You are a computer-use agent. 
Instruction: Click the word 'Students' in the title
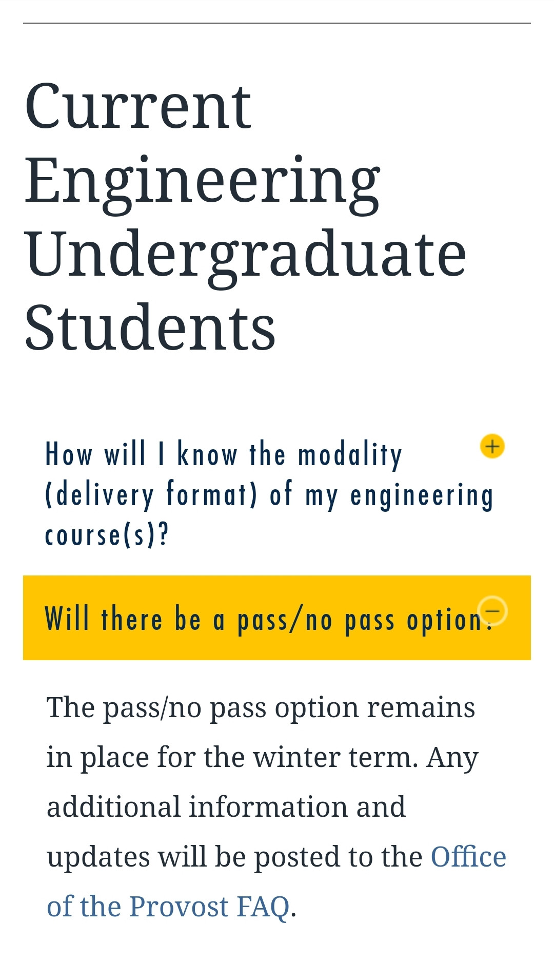tap(150, 329)
